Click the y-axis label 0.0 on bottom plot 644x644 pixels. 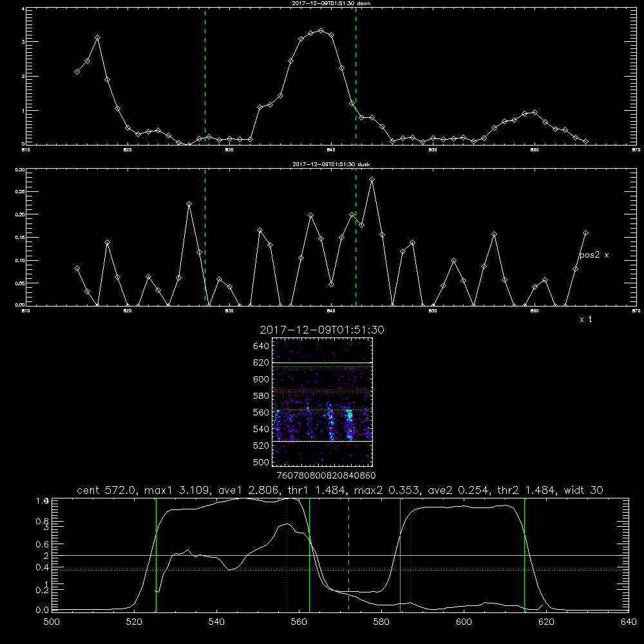coord(43,610)
